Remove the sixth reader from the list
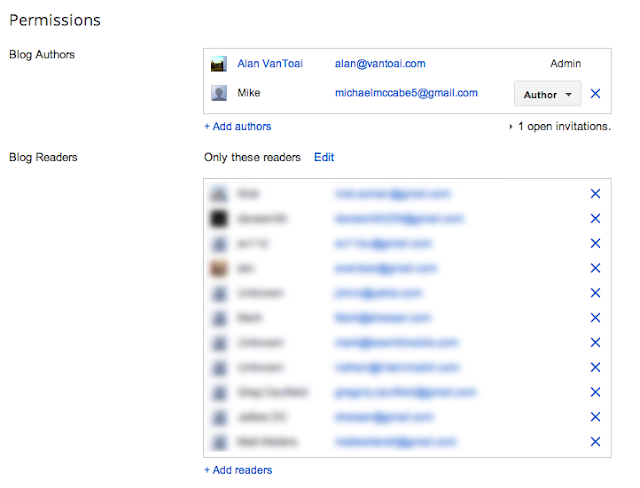 pyautogui.click(x=595, y=317)
